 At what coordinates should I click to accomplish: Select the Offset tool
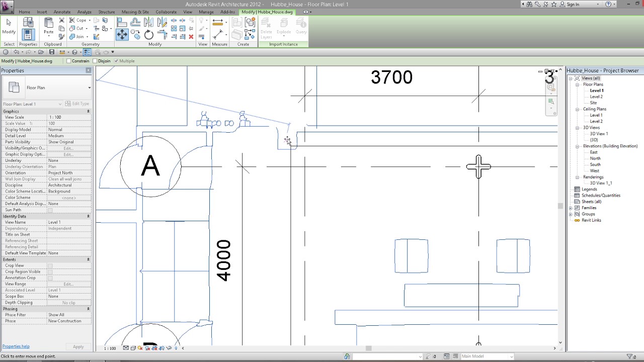(135, 22)
